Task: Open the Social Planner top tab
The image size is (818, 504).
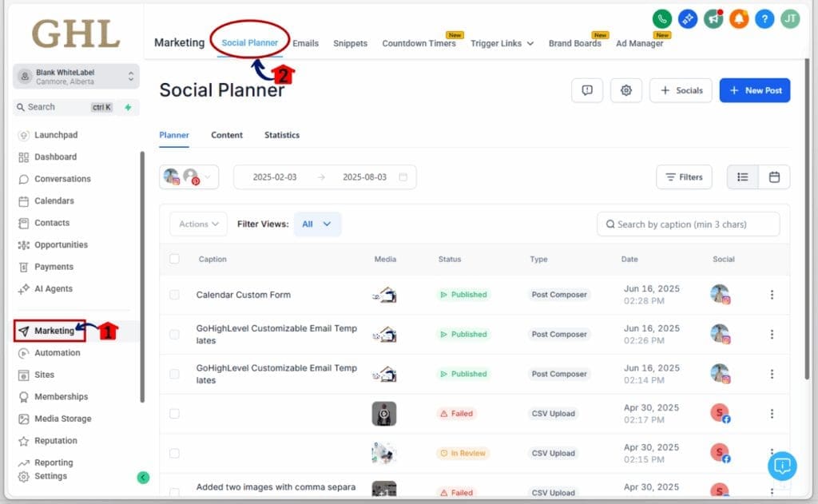Action: 249,43
